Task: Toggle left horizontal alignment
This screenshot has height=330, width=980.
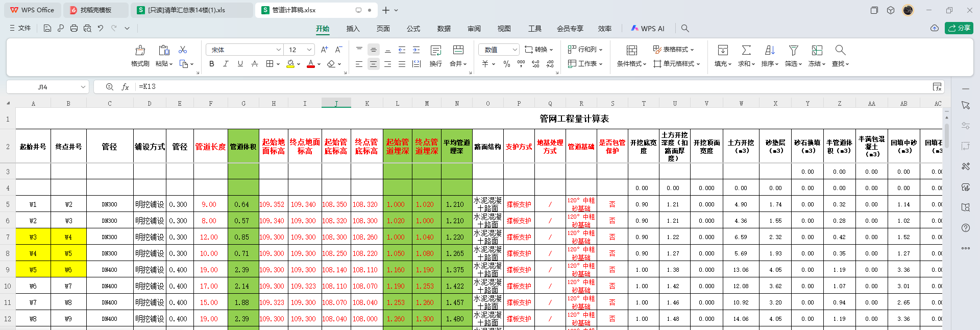Action: (359, 64)
